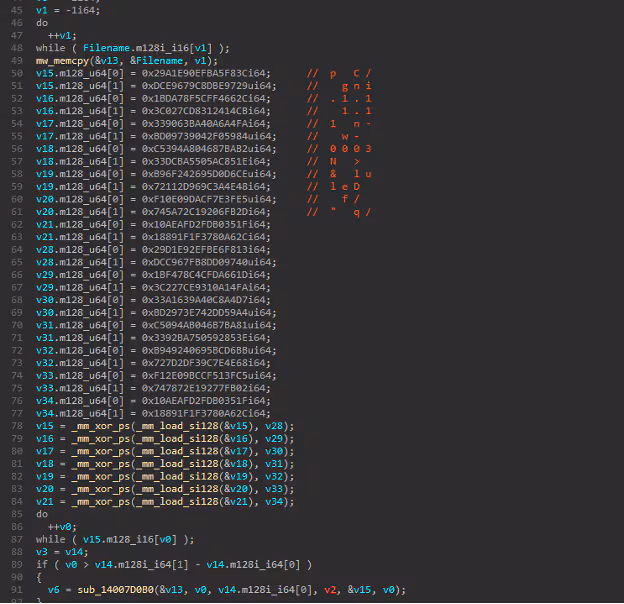624x604 pixels.
Task: Click line number 78 in the gutter
Action: [x=15, y=427]
